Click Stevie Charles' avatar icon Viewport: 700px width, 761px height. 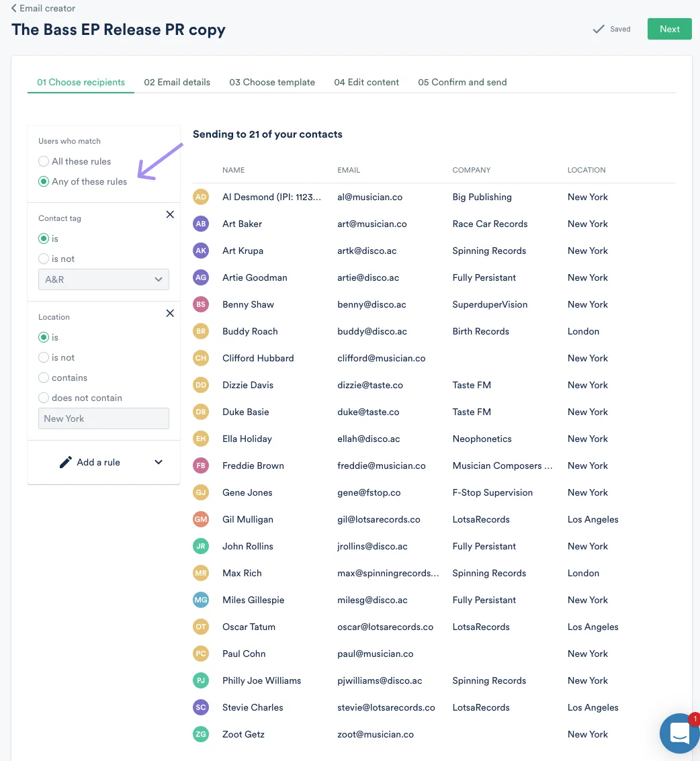200,707
